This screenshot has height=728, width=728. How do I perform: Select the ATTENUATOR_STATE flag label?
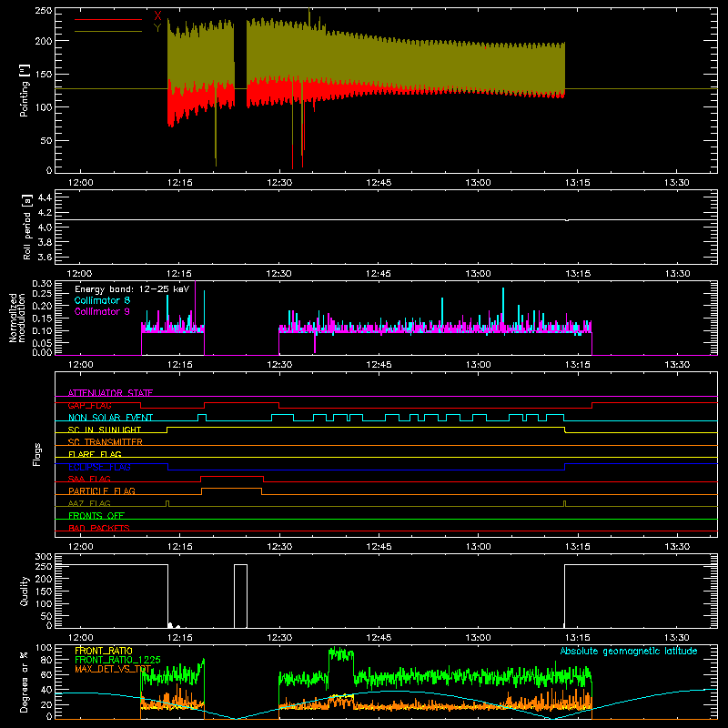click(x=110, y=393)
